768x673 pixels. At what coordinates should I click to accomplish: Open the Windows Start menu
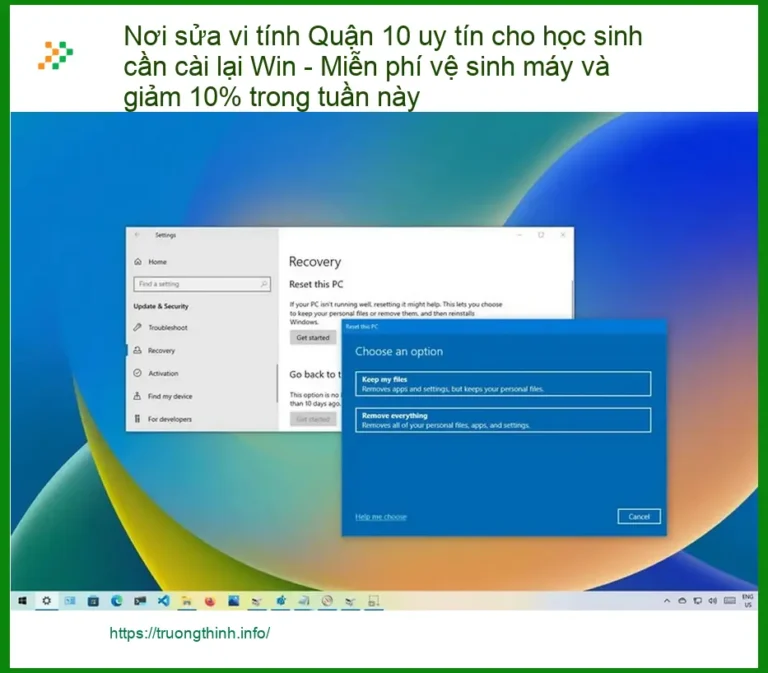click(x=23, y=601)
